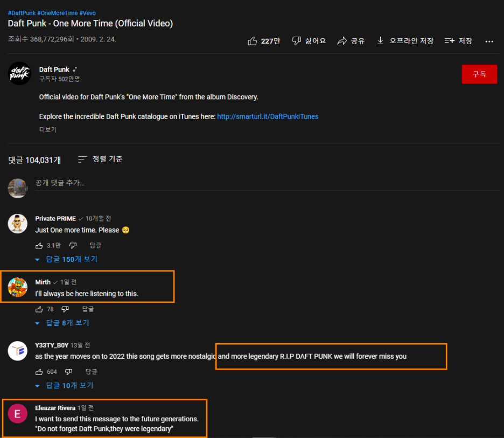Like the Daft Punk video (227만)
Viewport: 504px width, 438px height.
click(x=263, y=41)
